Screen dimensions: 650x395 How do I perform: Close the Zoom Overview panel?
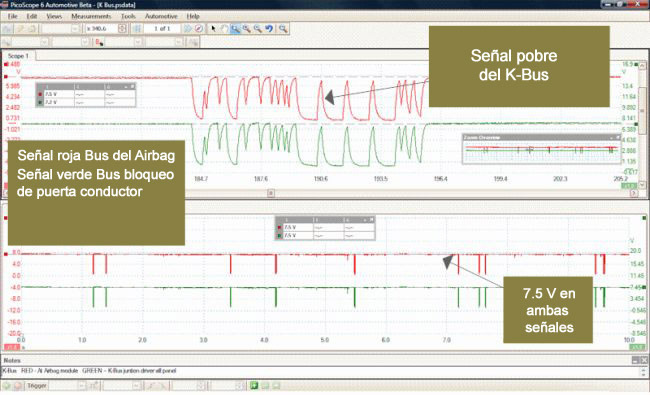[x=618, y=137]
